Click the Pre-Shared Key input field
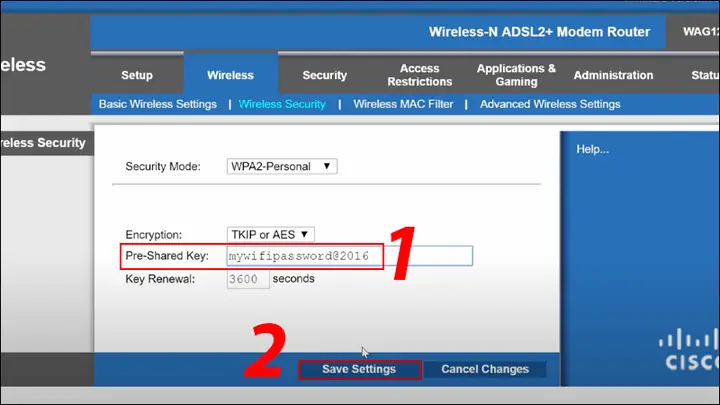 tap(349, 256)
